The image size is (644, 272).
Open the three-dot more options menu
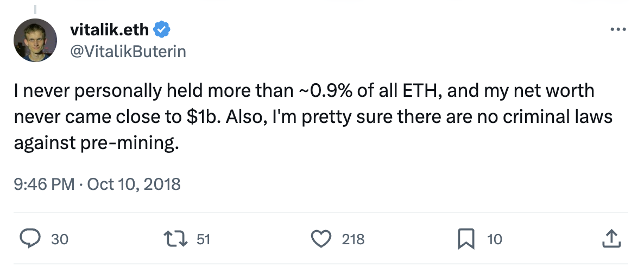point(618,29)
